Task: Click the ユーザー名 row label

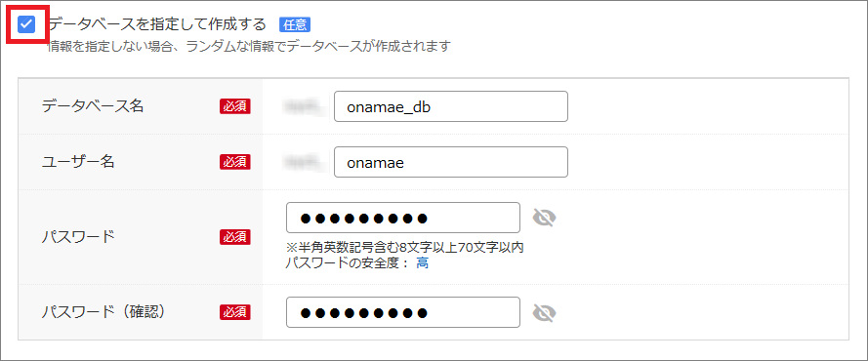Action: click(80, 161)
